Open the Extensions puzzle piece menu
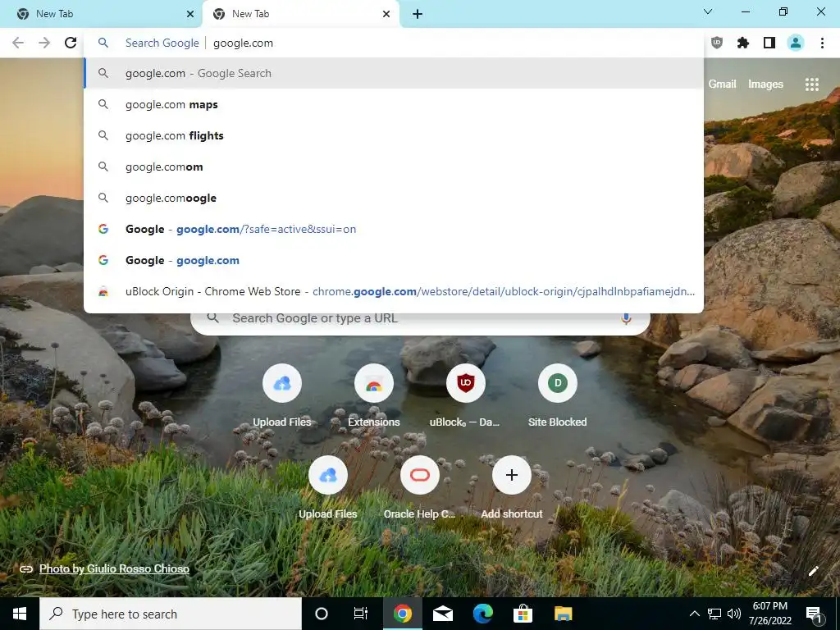 (x=743, y=43)
